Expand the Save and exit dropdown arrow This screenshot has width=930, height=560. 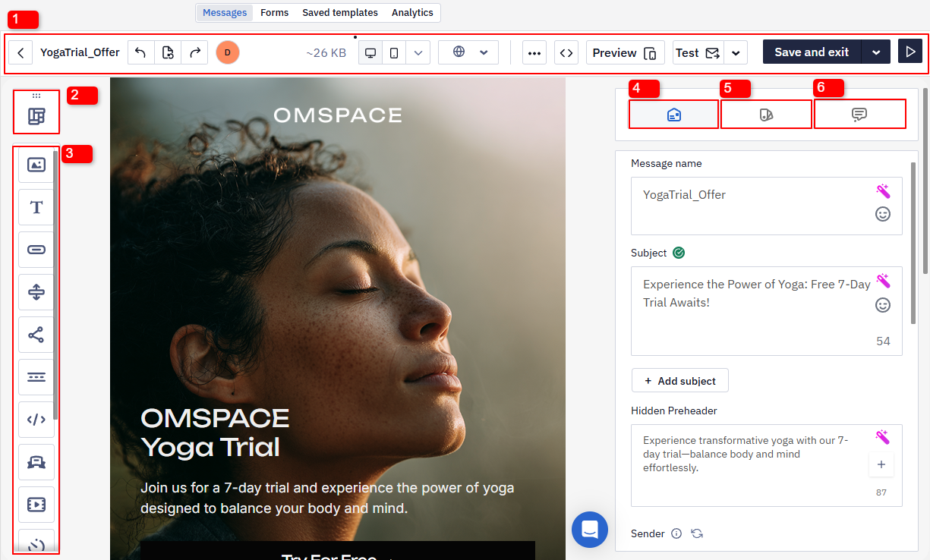[x=876, y=52]
